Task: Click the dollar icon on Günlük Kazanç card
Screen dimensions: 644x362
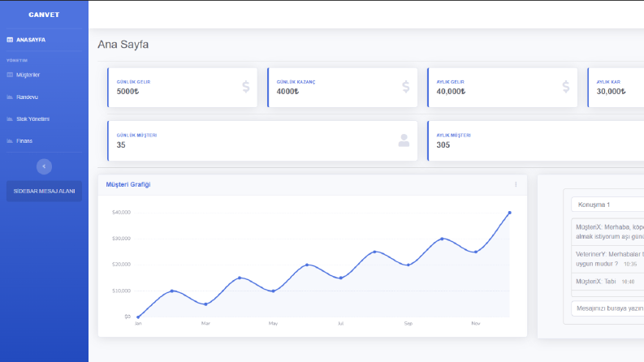Action: (x=406, y=87)
